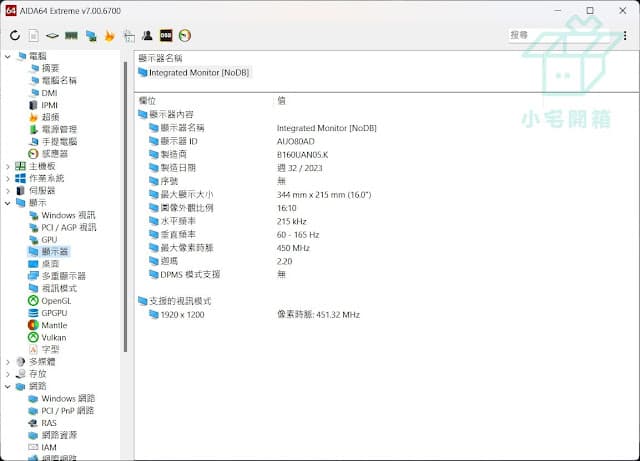Select PCI / AGP 視訊 tree item
Viewport: 640px width, 461px height.
69,227
